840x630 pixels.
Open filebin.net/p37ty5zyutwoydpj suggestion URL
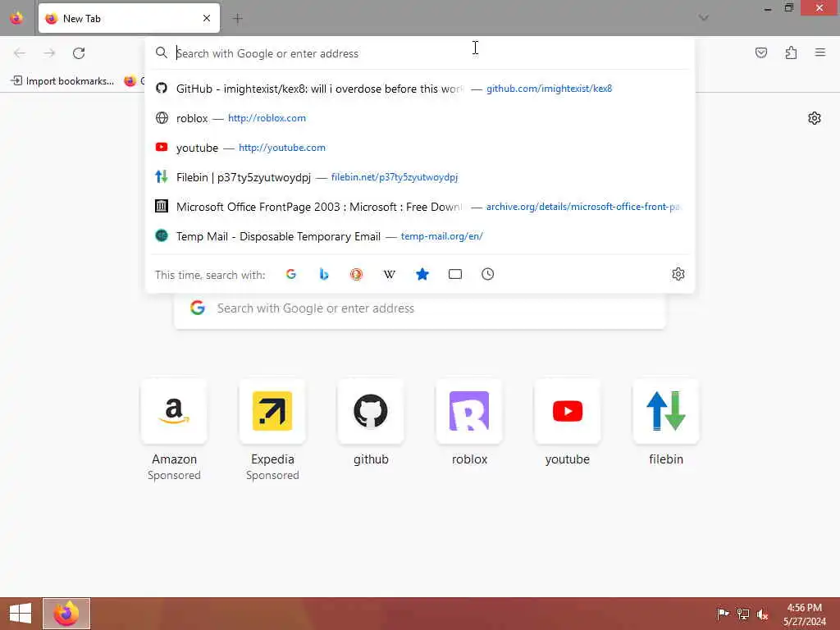point(395,177)
